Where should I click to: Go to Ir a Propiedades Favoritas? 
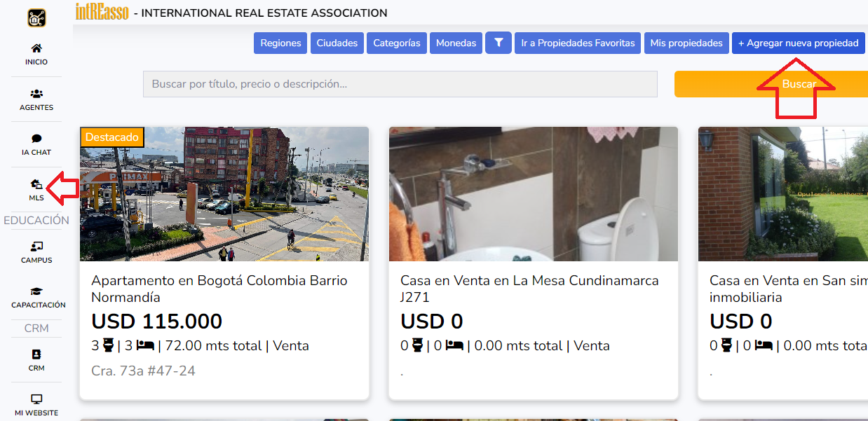pos(578,43)
